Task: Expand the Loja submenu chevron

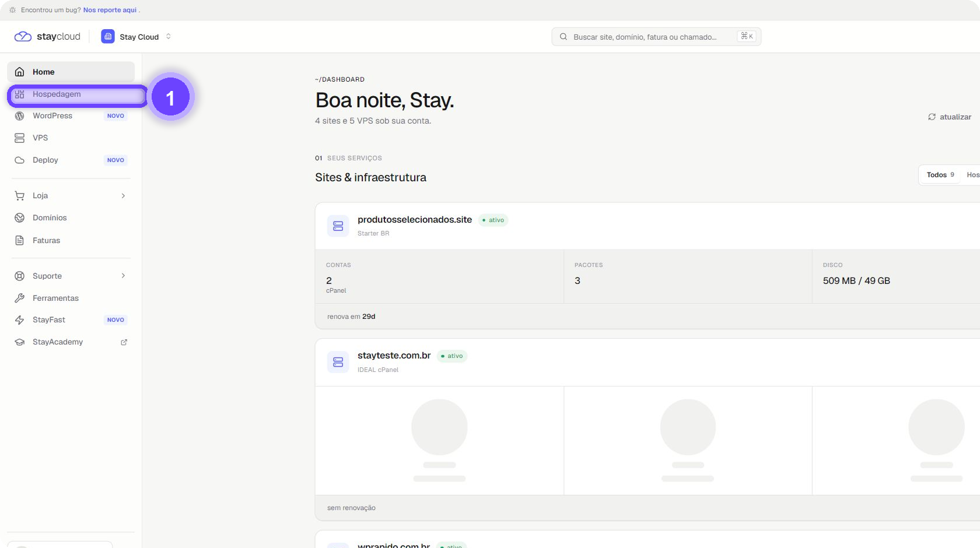Action: click(x=123, y=195)
